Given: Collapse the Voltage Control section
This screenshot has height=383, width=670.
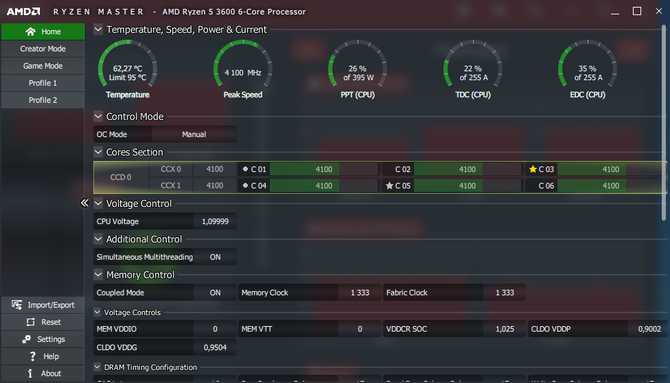Looking at the screenshot, I should tap(98, 203).
